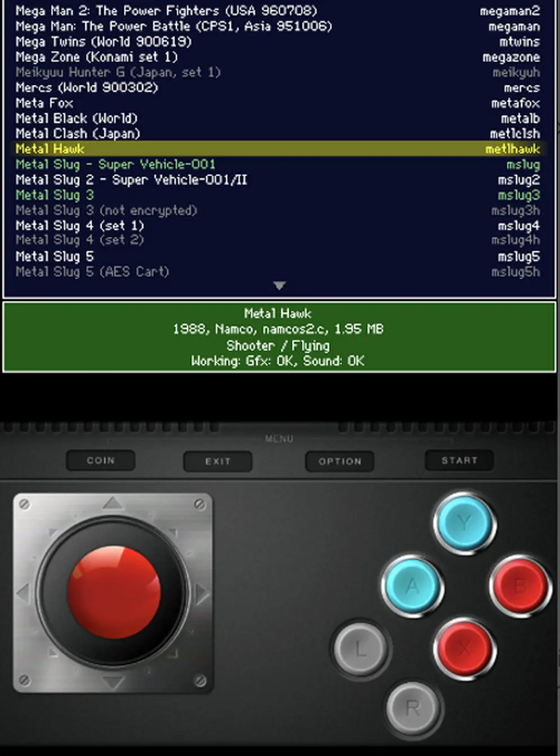Show more games with down arrow
Screen dimensions: 560x756
click(x=279, y=286)
